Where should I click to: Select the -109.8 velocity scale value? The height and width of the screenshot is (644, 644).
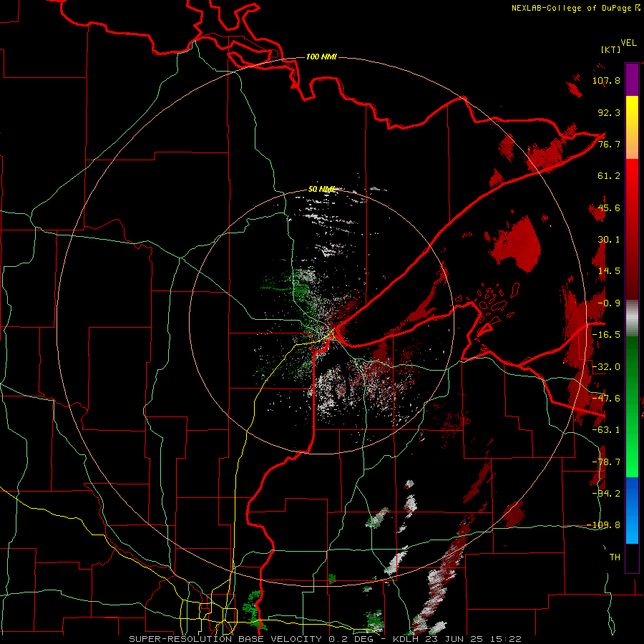click(x=603, y=525)
